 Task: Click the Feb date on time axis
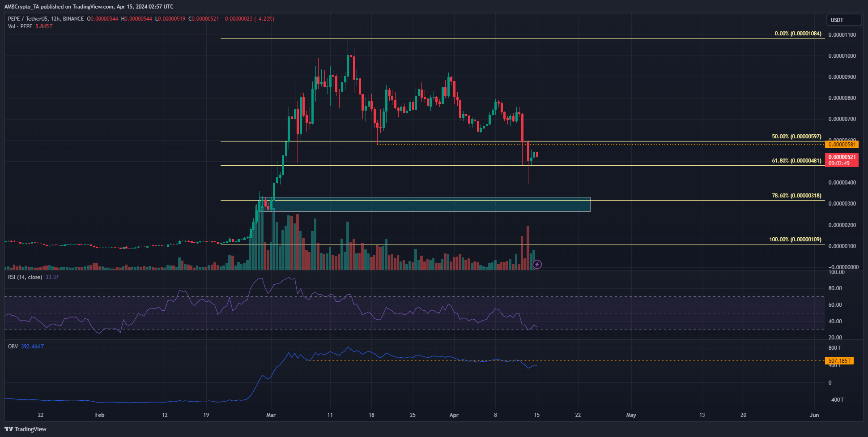pos(100,415)
